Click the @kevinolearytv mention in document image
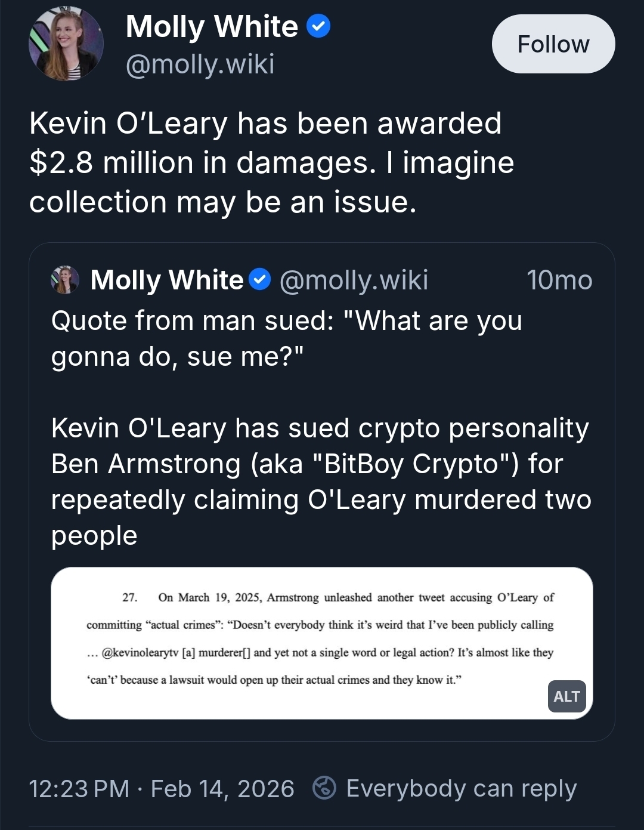Screen dimensions: 644x830 tap(140, 653)
